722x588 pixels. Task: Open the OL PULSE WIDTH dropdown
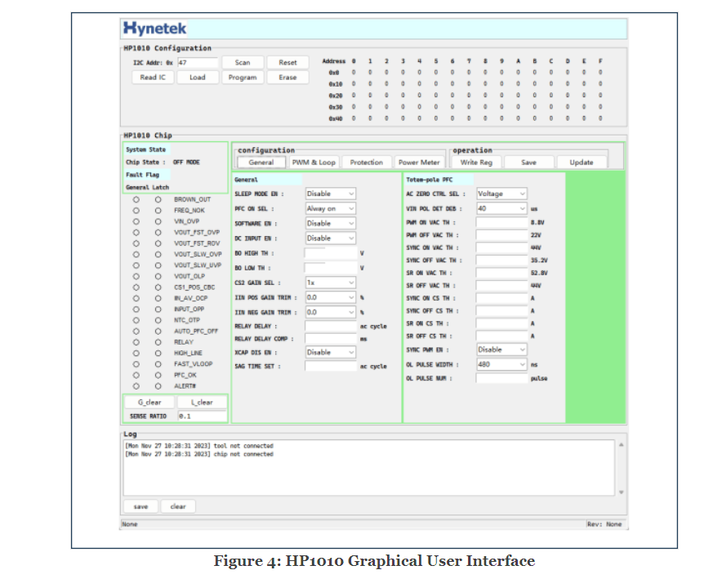(501, 364)
